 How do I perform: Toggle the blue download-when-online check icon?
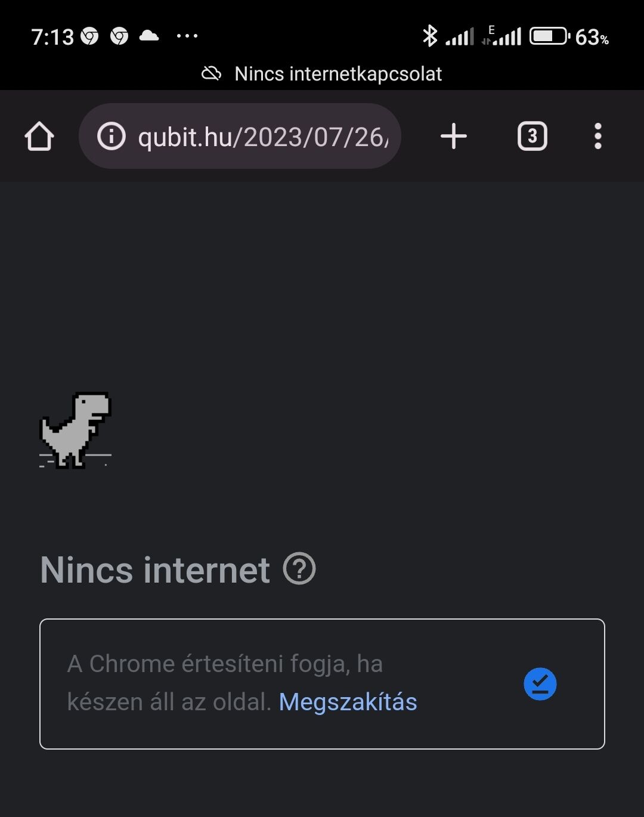(x=540, y=684)
